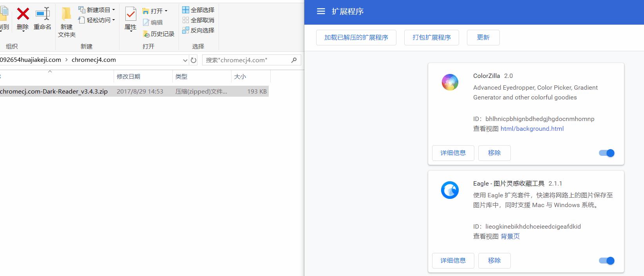Click 新建项目 in the ribbon
Screen dimensions: 644x276
pyautogui.click(x=97, y=10)
